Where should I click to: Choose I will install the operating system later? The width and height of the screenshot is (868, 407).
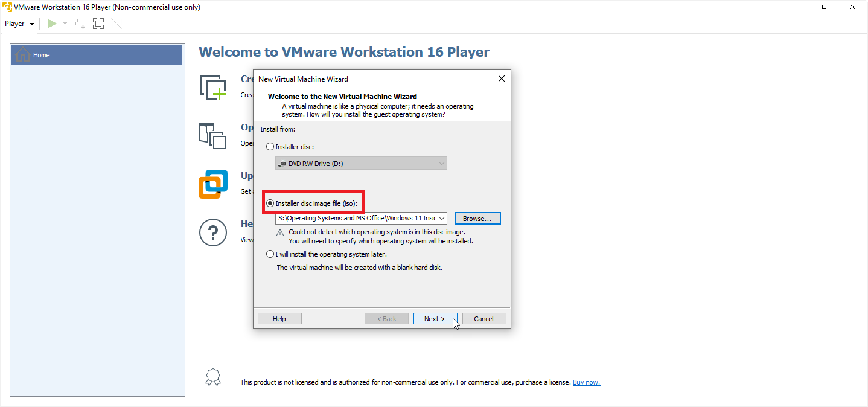click(x=270, y=254)
